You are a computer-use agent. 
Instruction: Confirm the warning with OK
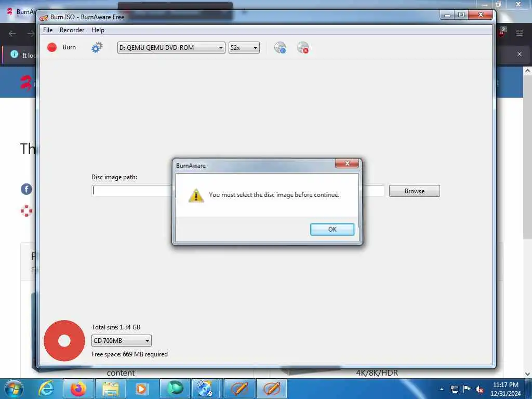point(332,229)
